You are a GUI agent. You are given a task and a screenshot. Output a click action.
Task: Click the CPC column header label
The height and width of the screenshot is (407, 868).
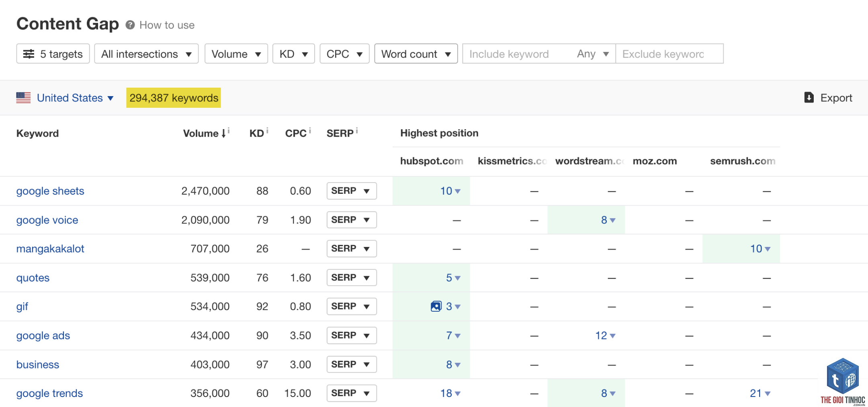(x=296, y=134)
